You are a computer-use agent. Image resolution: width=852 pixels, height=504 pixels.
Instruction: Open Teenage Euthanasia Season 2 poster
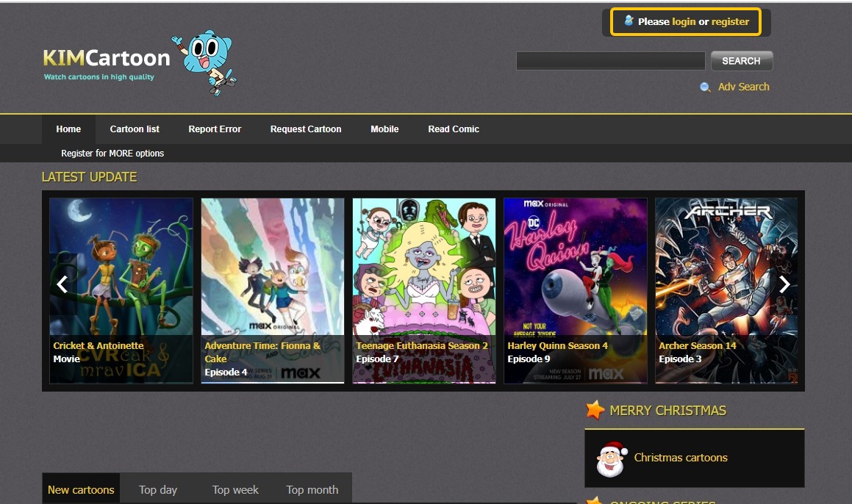pyautogui.click(x=424, y=290)
